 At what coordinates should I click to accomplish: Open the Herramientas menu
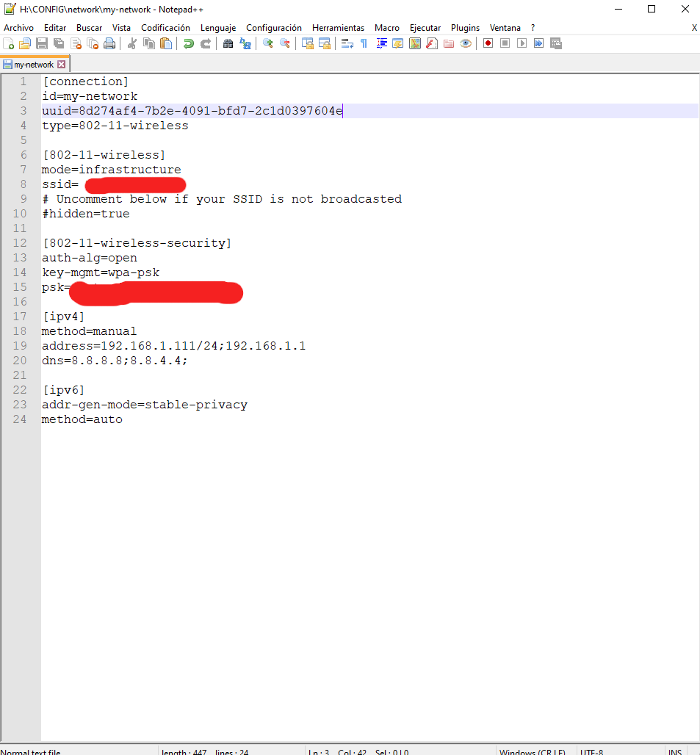coord(338,28)
